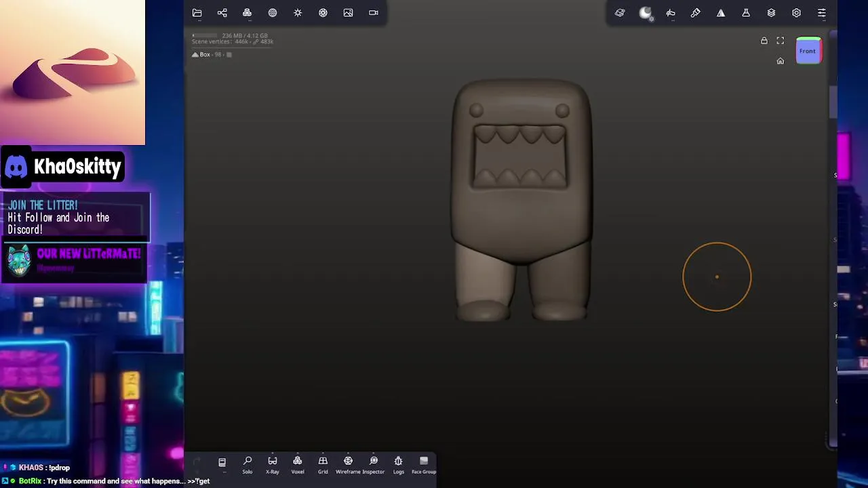The image size is (868, 488).
Task: Toggle Solo mode
Action: pyautogui.click(x=248, y=465)
